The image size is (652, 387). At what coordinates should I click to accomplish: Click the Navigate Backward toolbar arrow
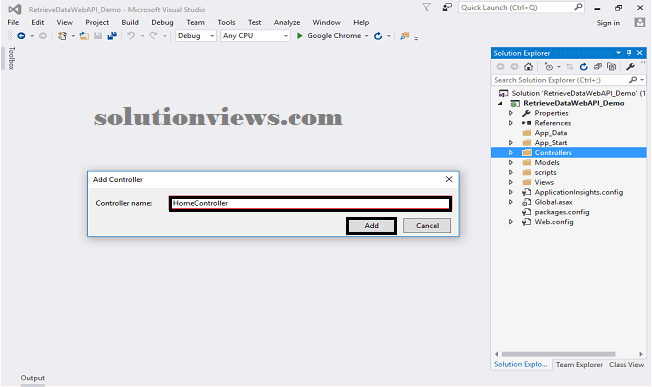pyautogui.click(x=21, y=36)
